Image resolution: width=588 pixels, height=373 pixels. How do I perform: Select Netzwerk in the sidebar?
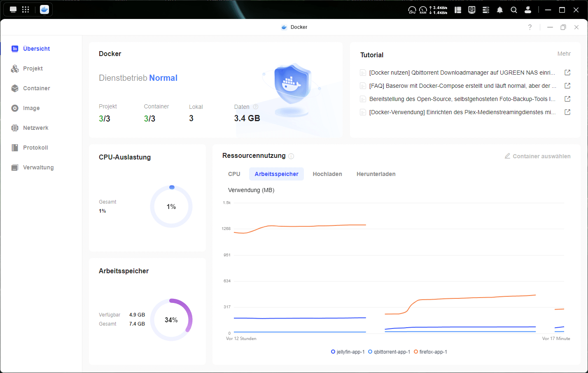[x=35, y=128]
